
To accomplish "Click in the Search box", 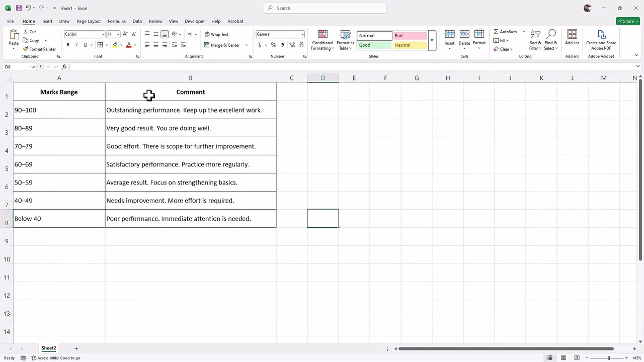I will point(325,8).
